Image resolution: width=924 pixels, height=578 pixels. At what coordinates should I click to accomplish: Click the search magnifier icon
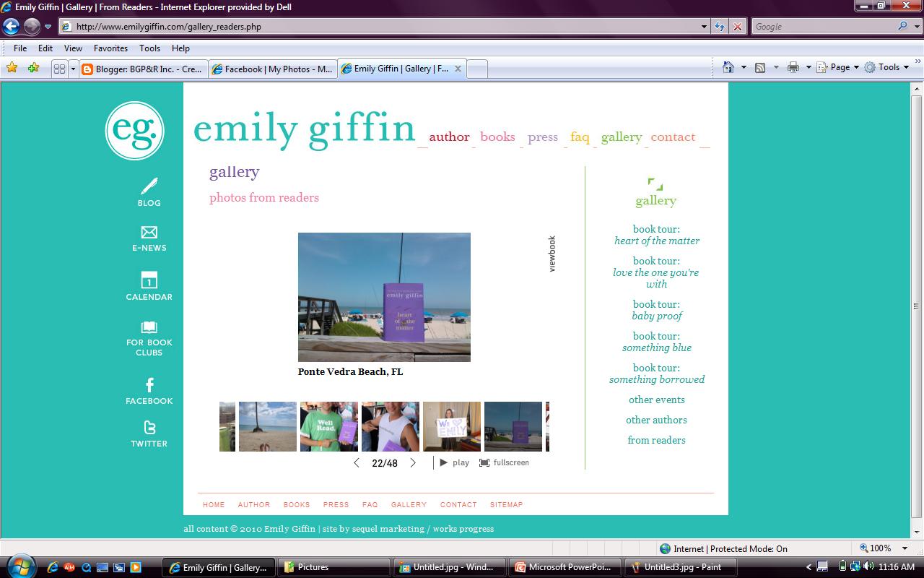[x=903, y=26]
